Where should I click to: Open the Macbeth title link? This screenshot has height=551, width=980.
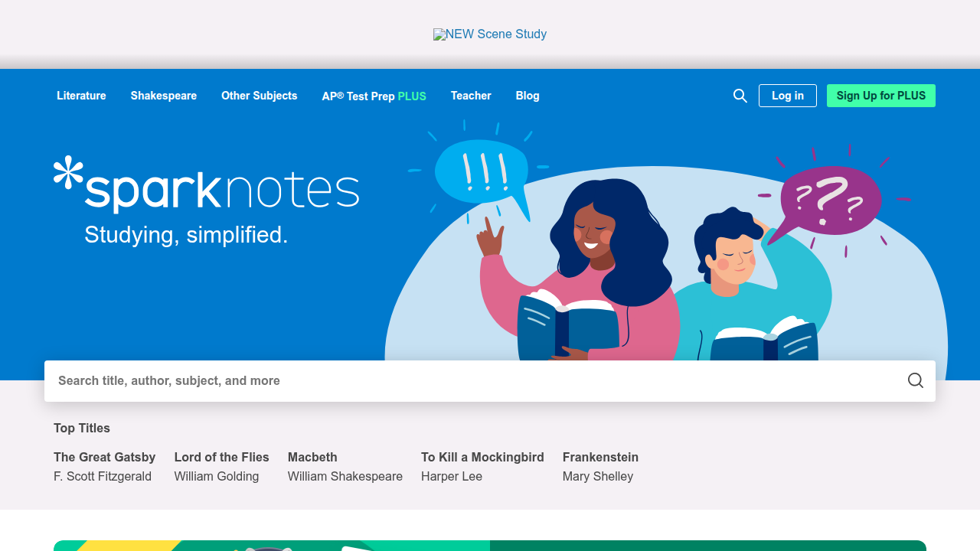[x=312, y=457]
